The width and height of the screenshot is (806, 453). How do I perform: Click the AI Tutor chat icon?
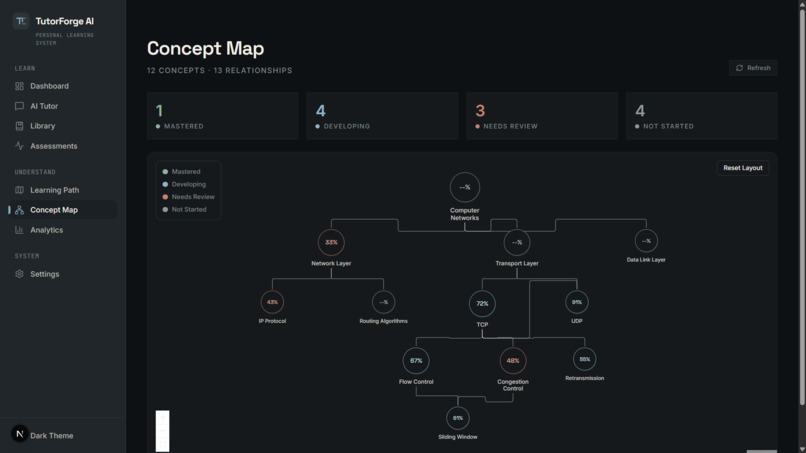[x=19, y=106]
